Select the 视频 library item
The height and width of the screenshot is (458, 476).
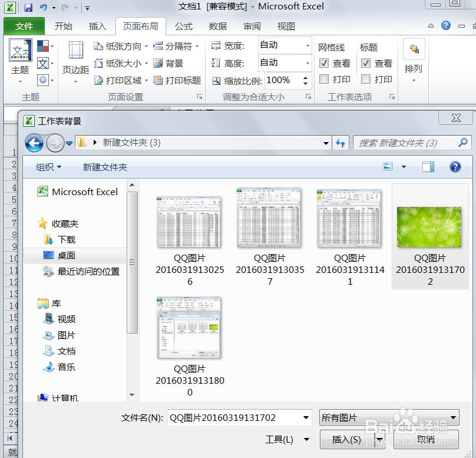[x=59, y=319]
